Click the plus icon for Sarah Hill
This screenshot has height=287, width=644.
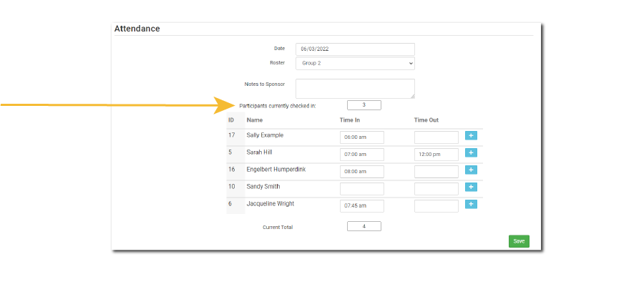coord(471,152)
